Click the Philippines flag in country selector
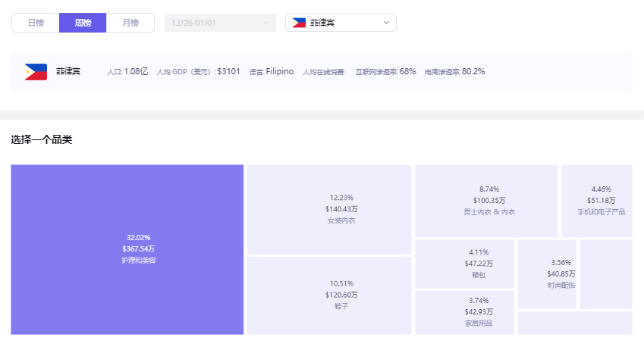644x350 pixels. pyautogui.click(x=299, y=23)
